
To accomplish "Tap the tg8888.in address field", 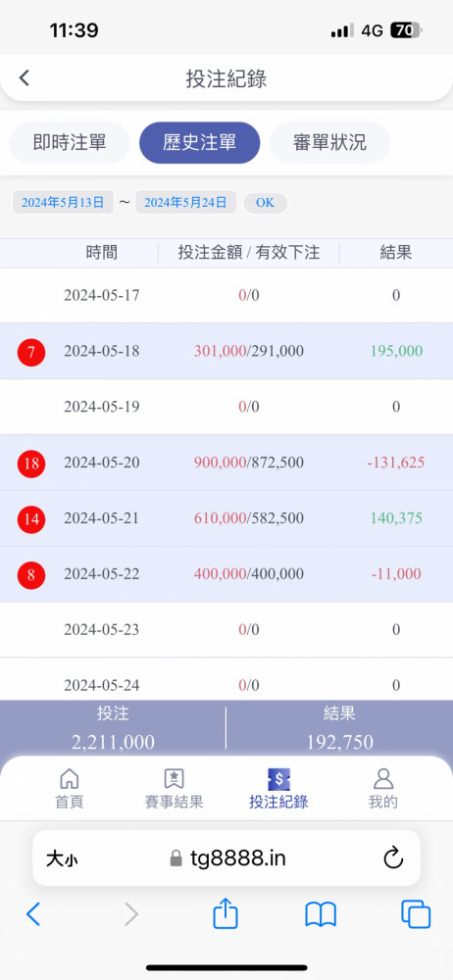I will click(226, 858).
